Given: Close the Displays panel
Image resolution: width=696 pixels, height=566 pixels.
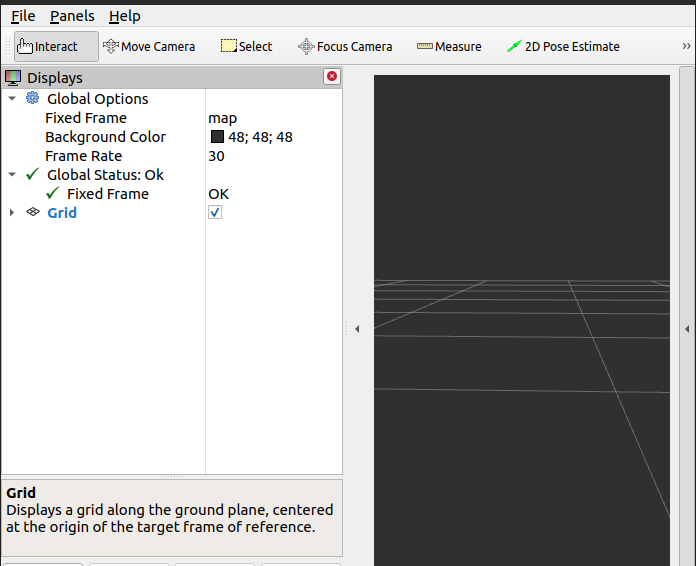Looking at the screenshot, I should 332,77.
